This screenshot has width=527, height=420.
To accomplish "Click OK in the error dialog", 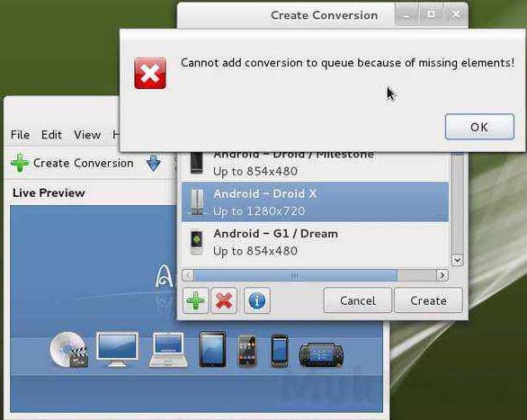I will coord(479,127).
